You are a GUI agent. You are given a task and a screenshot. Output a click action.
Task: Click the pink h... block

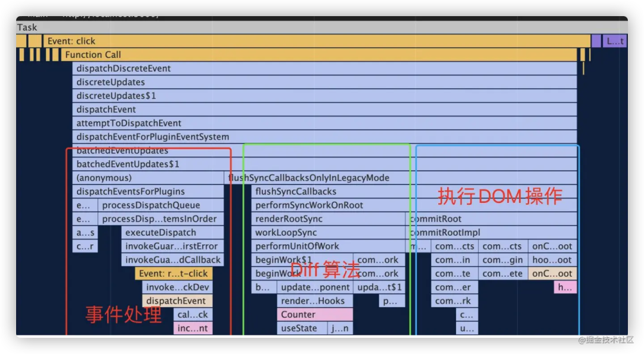click(565, 287)
